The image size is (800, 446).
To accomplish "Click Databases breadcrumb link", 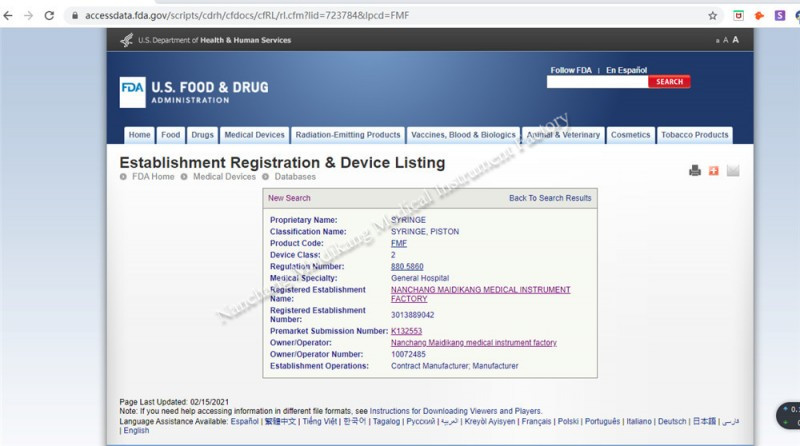I will [x=295, y=177].
